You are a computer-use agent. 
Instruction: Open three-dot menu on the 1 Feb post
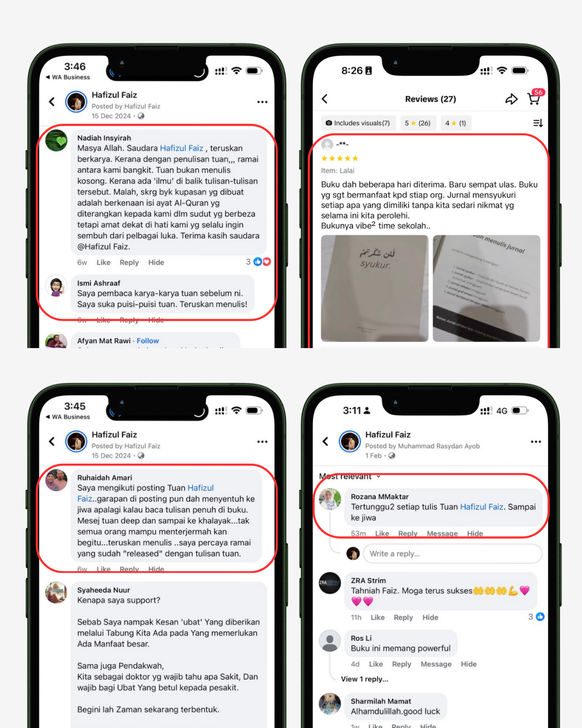pos(536,442)
